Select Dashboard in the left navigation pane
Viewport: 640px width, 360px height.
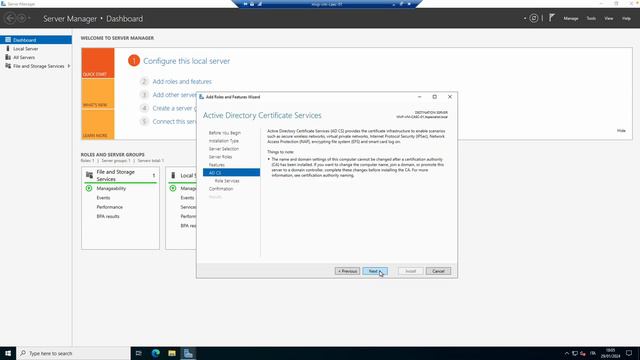[x=36, y=40]
